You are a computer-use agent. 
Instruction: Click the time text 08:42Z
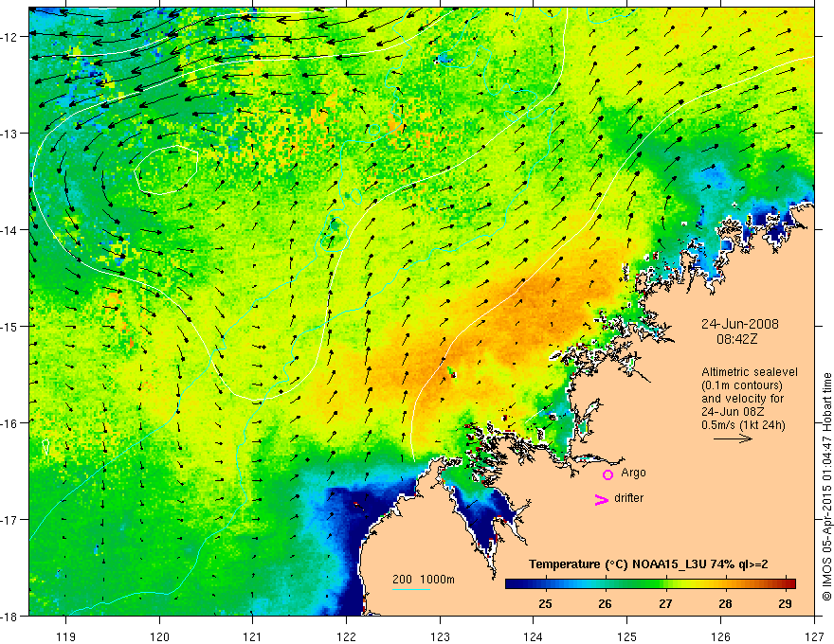tap(736, 339)
